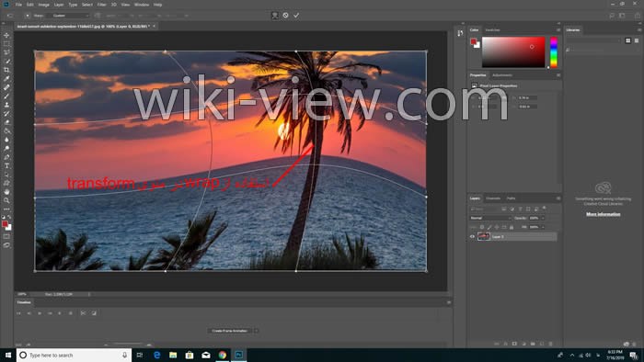The width and height of the screenshot is (644, 362).
Task: Select the Move tool
Action: click(6, 35)
